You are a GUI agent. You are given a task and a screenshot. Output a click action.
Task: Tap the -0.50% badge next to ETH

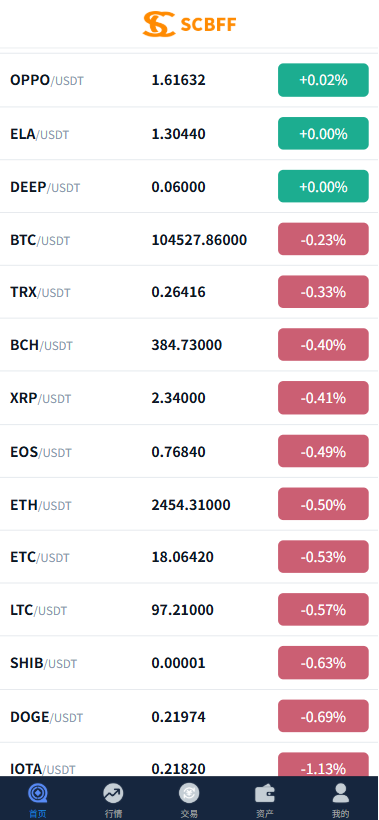coord(323,504)
